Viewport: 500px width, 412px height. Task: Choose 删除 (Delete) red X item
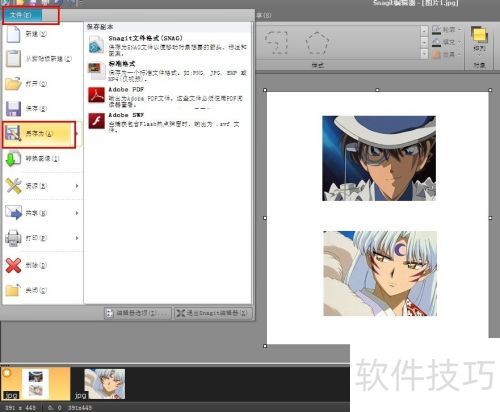[42, 265]
